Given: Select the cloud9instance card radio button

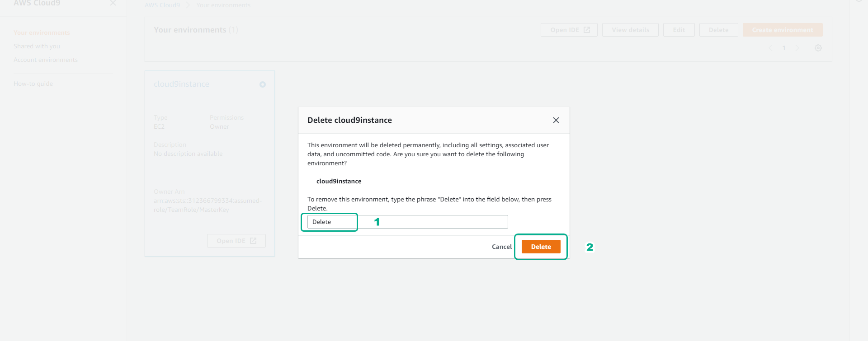Looking at the screenshot, I should (263, 84).
